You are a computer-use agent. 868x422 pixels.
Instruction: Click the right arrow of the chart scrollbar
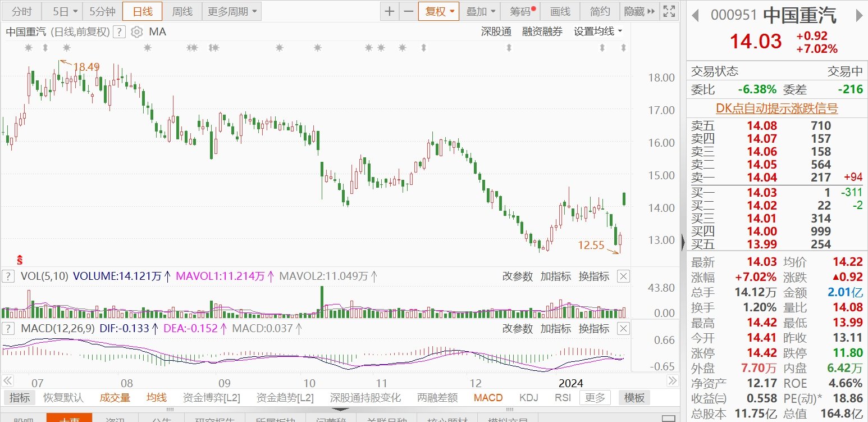(x=672, y=380)
